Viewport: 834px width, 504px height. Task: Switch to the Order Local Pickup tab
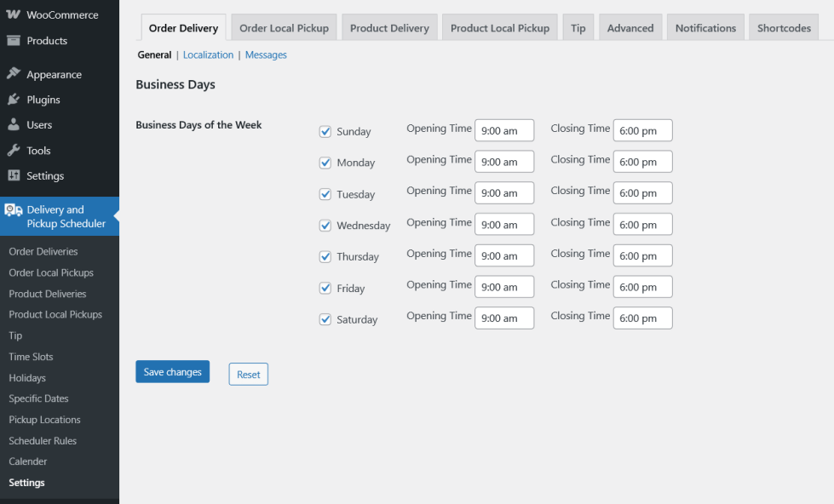click(x=284, y=28)
